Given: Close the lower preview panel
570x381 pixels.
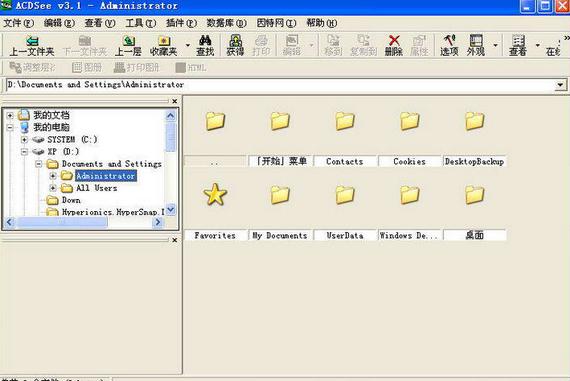Looking at the screenshot, I should (x=174, y=240).
